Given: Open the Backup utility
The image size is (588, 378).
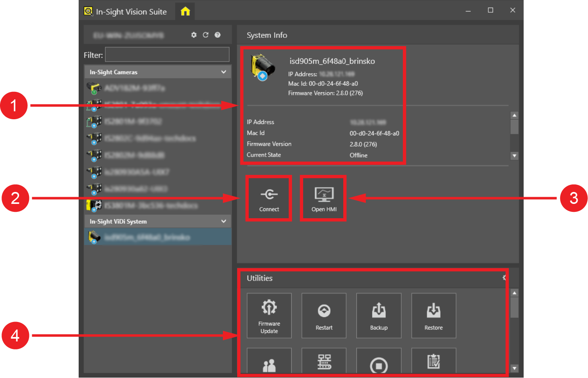Looking at the screenshot, I should pos(379,316).
